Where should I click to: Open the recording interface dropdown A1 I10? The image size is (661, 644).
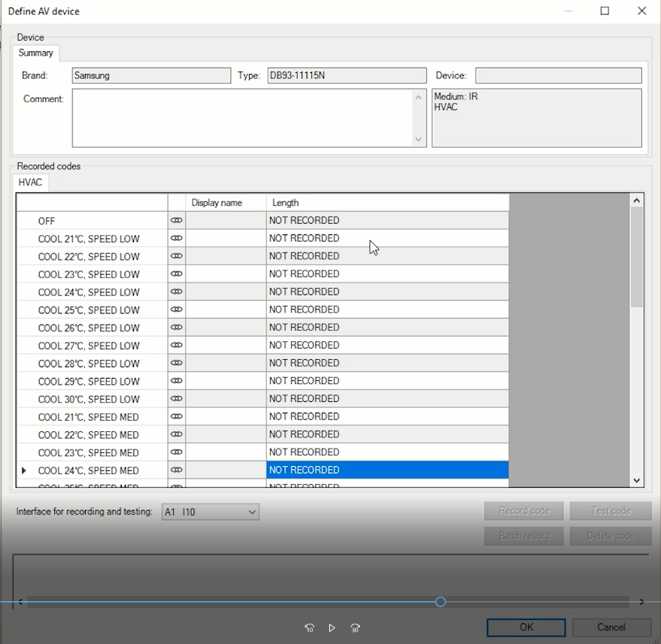click(211, 512)
